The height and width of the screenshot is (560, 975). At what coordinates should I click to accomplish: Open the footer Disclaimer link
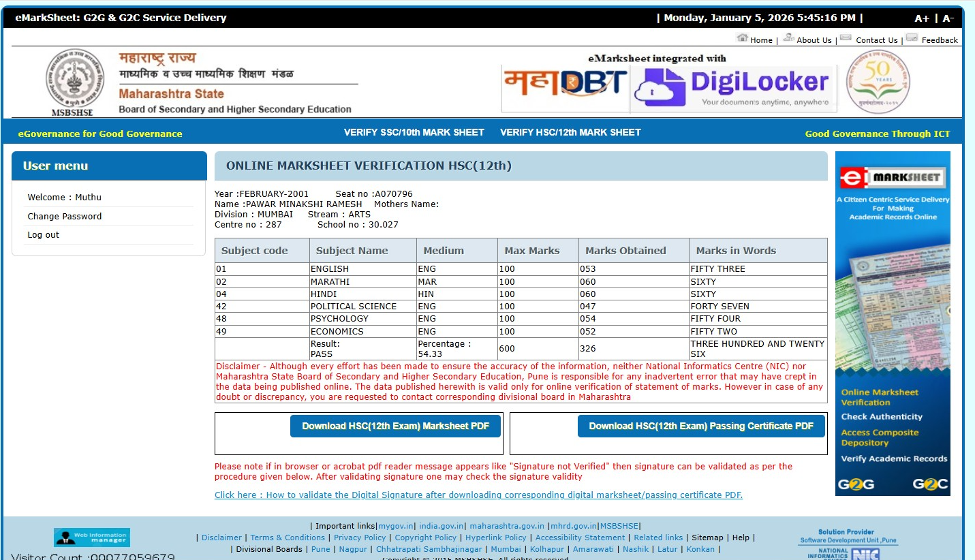click(221, 538)
